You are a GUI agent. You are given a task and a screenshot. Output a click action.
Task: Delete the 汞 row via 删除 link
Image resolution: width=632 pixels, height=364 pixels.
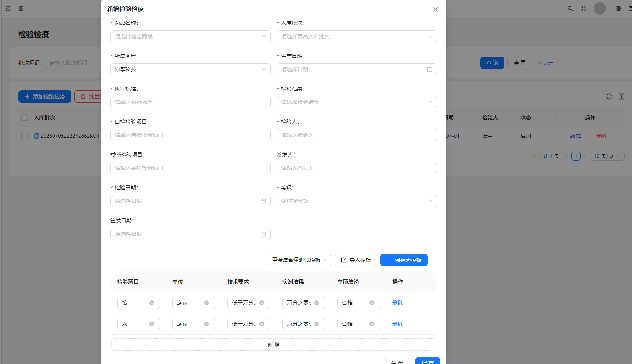tap(398, 324)
